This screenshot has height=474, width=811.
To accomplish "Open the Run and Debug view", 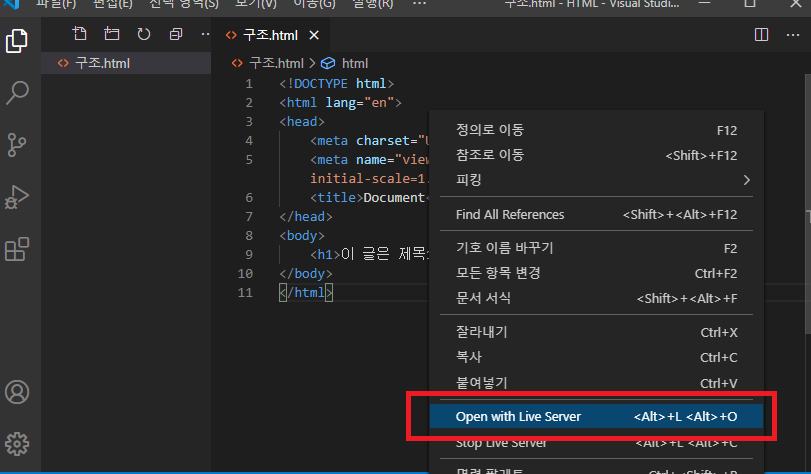I will pyautogui.click(x=17, y=197).
